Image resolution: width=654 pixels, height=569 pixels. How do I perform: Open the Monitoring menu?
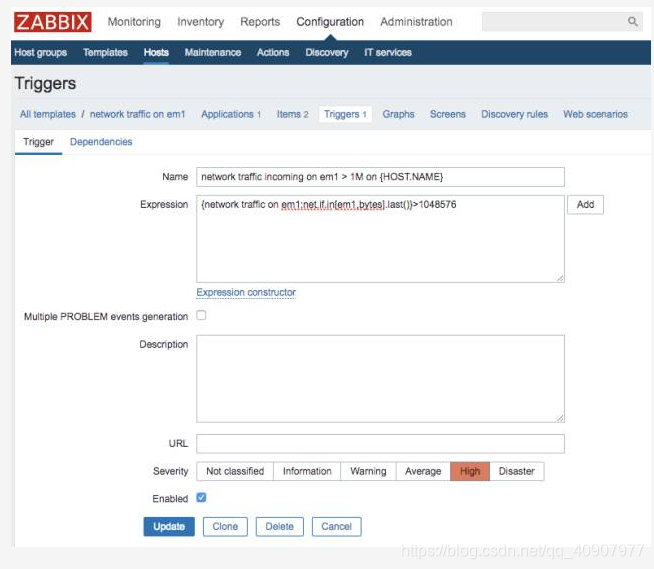tap(134, 22)
